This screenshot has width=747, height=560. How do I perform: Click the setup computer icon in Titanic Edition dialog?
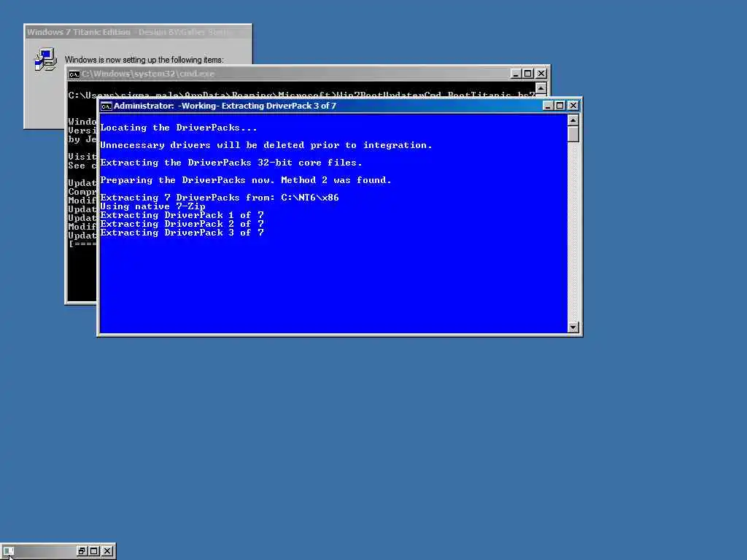coord(45,60)
